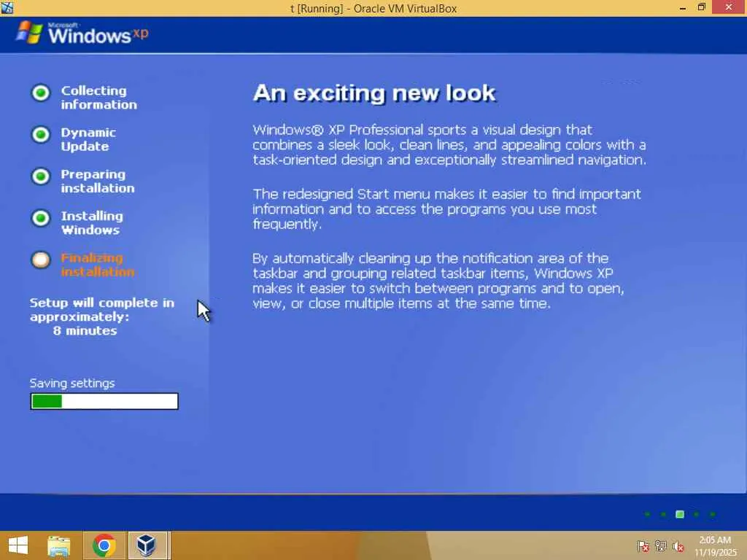Click the Windows Start button on taskbar
Screen dimensions: 747x560
tap(18, 545)
